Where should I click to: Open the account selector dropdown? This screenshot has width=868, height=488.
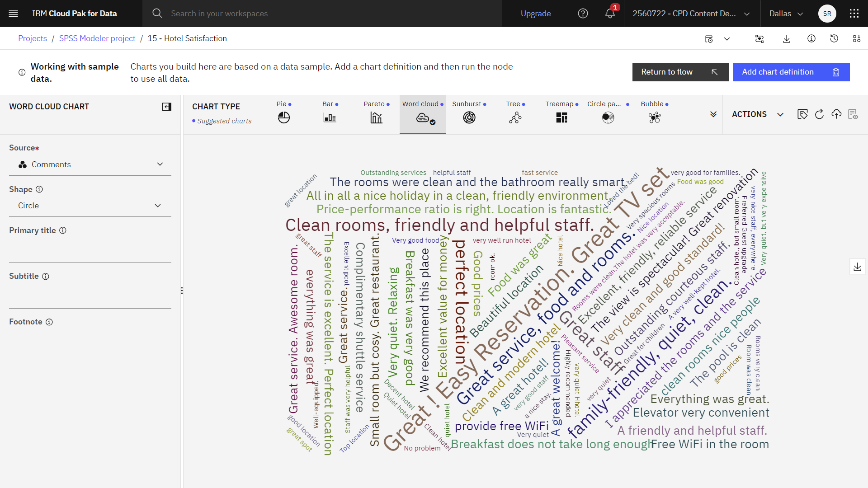click(x=692, y=14)
